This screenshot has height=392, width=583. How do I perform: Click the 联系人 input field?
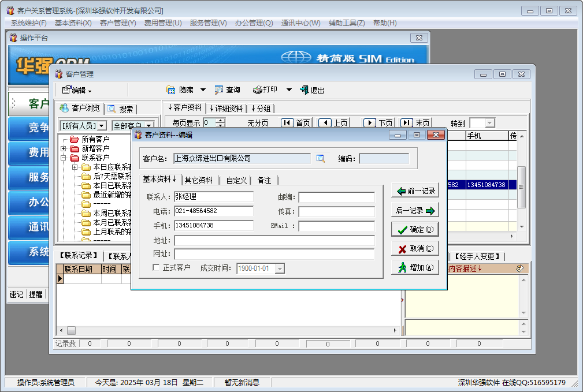[214, 196]
